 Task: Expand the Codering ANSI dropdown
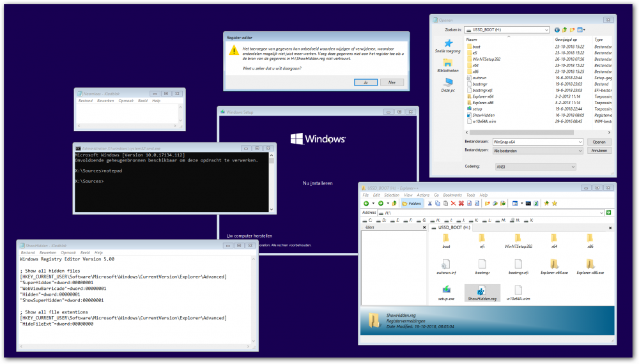click(572, 167)
